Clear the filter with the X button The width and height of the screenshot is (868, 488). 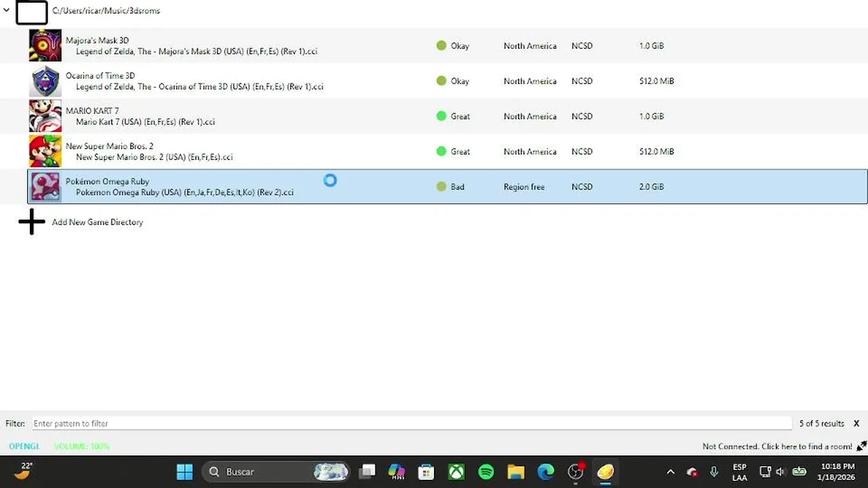(x=856, y=424)
